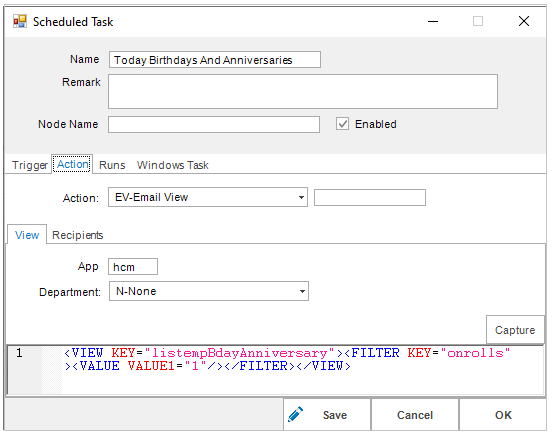Select the Windows Task tab
The height and width of the screenshot is (437, 555).
(173, 165)
